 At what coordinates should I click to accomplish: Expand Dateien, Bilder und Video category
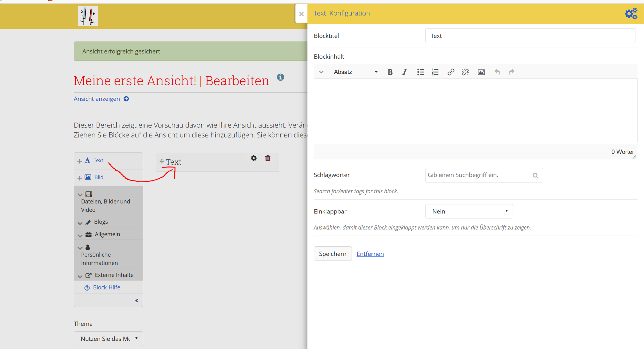[x=105, y=201]
